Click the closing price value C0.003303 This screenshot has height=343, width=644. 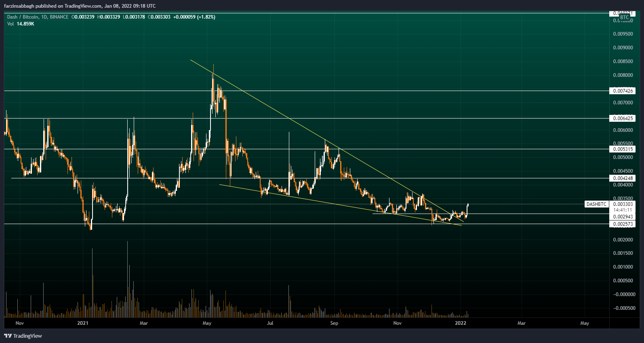pyautogui.click(x=159, y=17)
